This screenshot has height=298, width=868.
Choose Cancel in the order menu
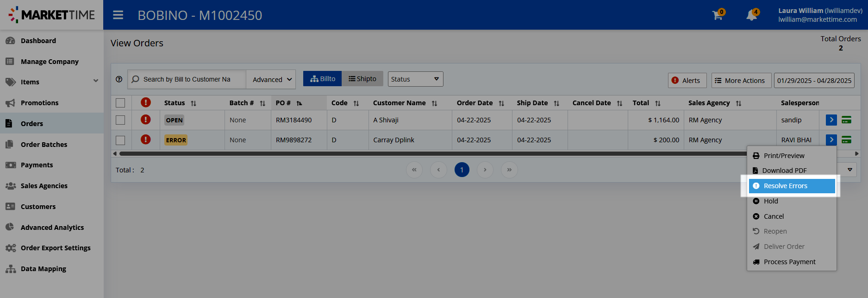click(x=792, y=216)
